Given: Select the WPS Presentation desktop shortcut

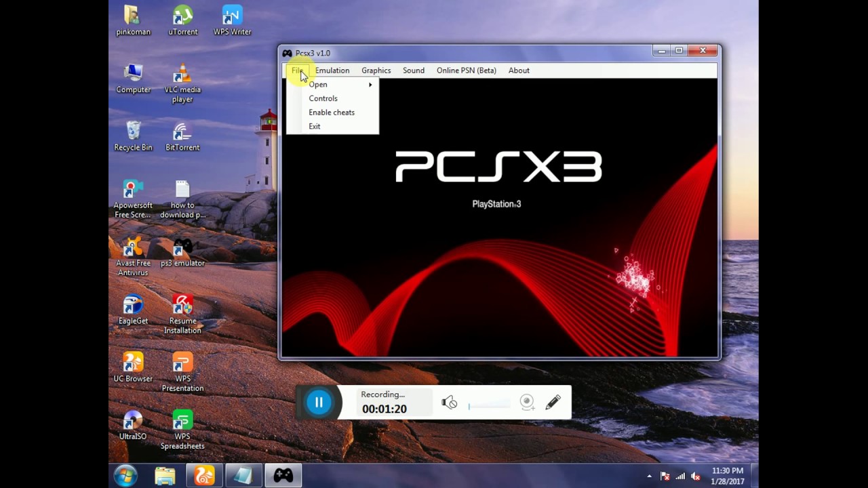Looking at the screenshot, I should tap(182, 372).
